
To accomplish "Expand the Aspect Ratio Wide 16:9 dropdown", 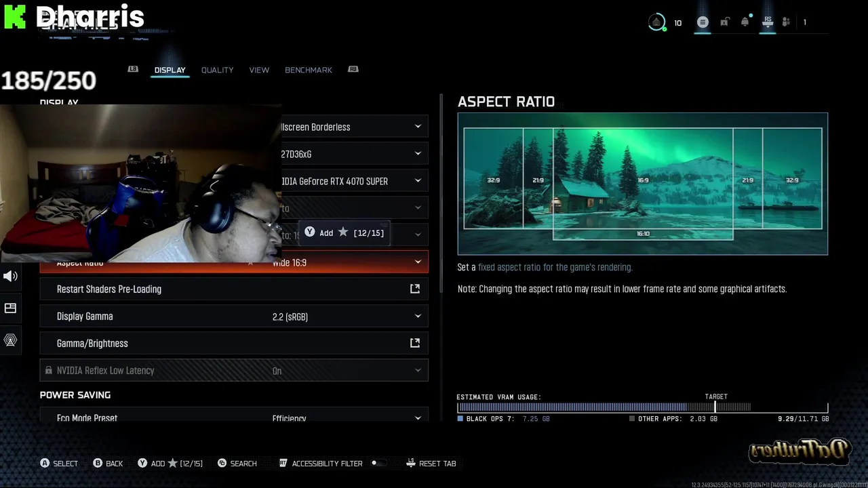I will click(234, 262).
